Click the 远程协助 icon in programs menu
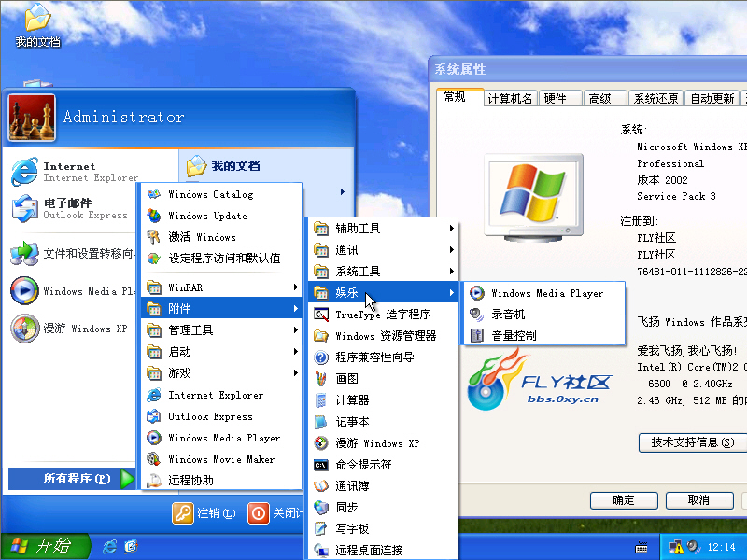The height and width of the screenshot is (560, 747). (153, 481)
